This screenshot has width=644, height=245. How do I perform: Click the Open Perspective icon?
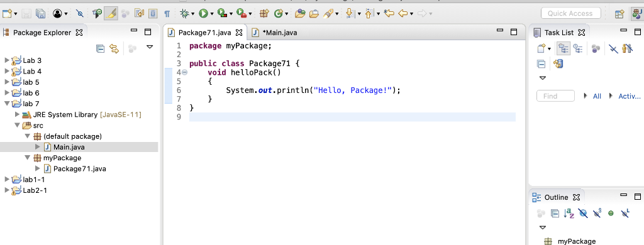(x=619, y=14)
